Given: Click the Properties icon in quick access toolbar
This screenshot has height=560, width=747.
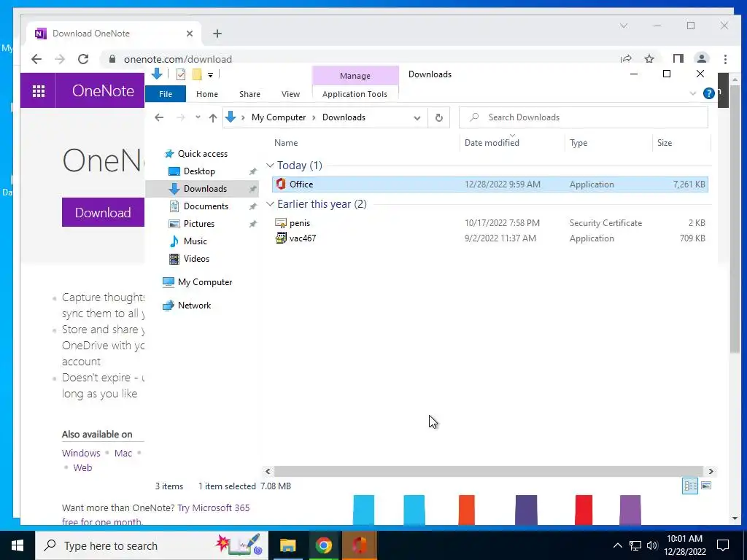Looking at the screenshot, I should (x=181, y=74).
